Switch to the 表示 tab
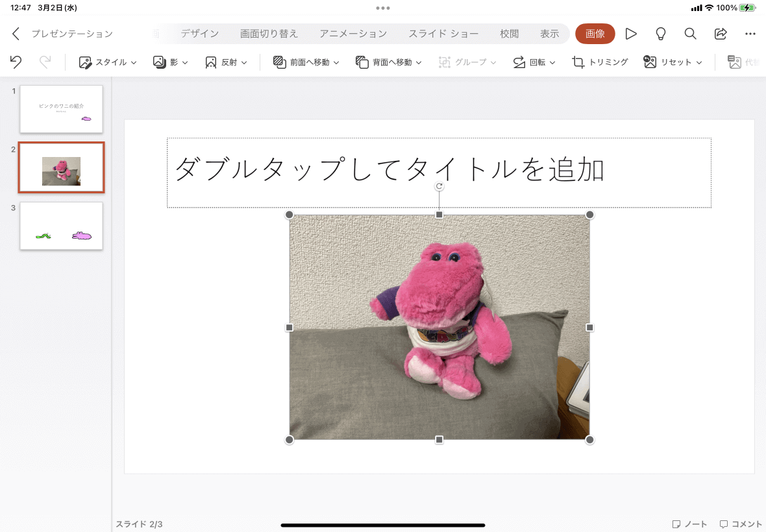The image size is (766, 532). (x=550, y=34)
